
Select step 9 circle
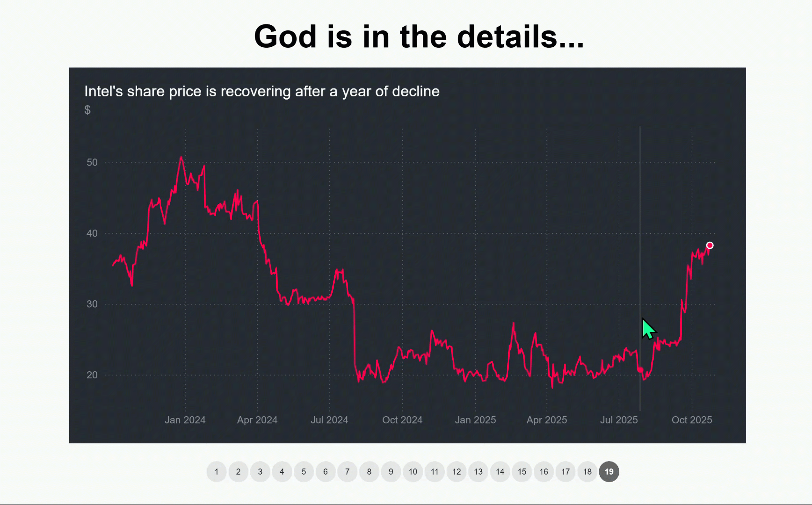[x=391, y=471]
